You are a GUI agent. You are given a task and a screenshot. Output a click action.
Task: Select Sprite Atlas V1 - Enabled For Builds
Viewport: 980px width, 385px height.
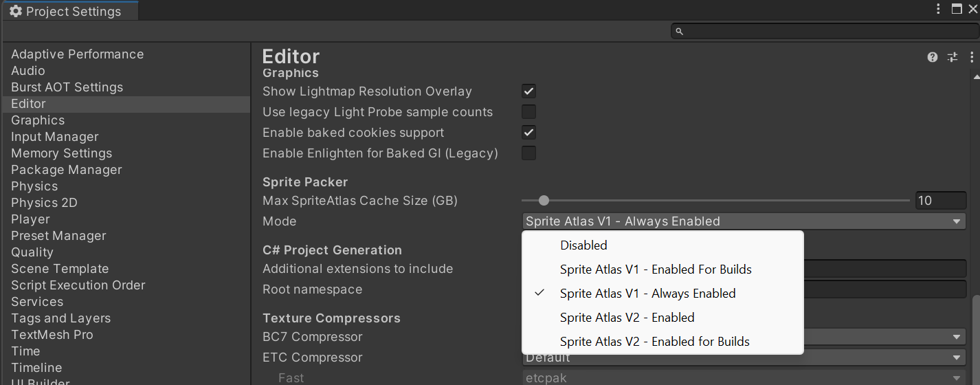click(656, 269)
